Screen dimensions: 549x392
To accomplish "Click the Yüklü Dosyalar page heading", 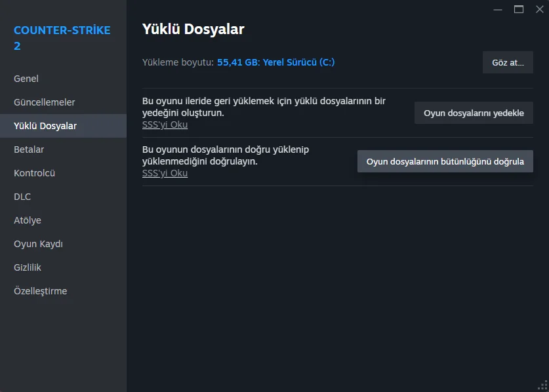I will click(193, 29).
